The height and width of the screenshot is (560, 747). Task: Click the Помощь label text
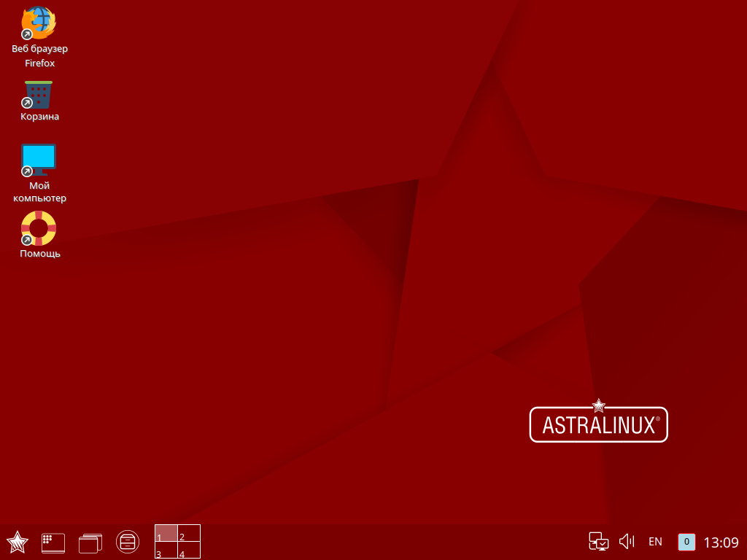(40, 253)
